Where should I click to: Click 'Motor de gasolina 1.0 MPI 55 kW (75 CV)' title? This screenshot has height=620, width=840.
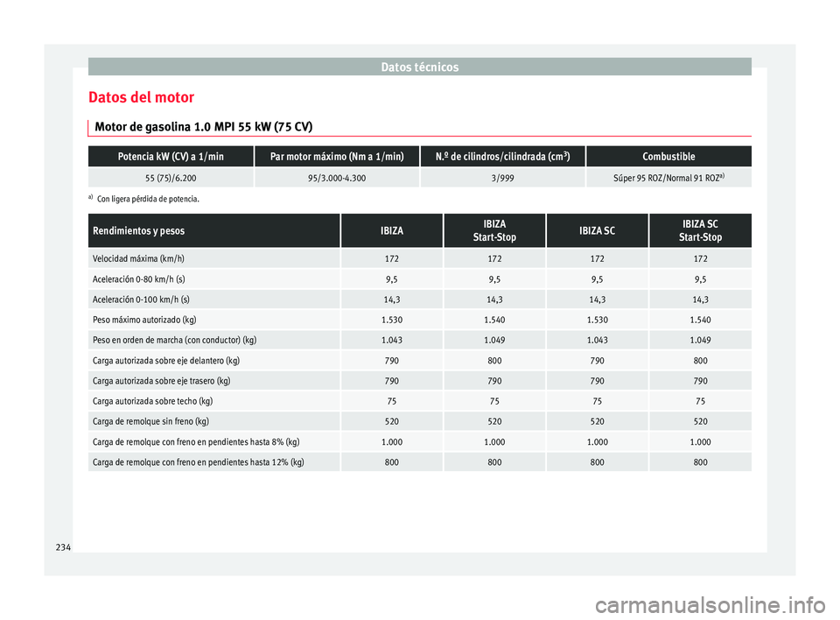point(204,127)
